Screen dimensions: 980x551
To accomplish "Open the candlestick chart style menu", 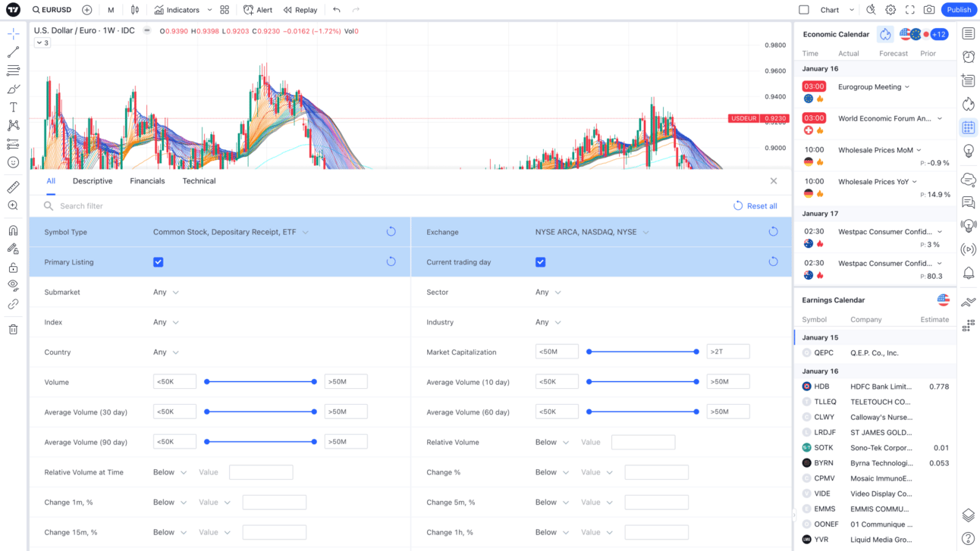I will click(x=135, y=10).
